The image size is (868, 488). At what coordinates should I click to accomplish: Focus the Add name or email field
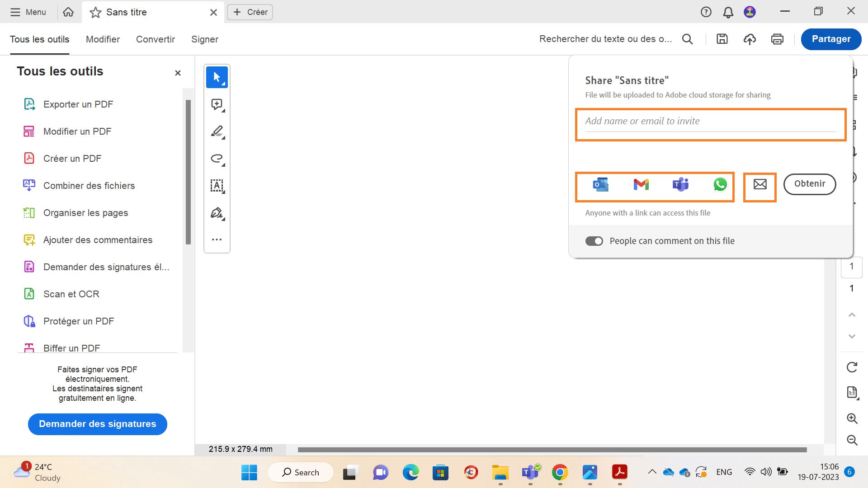click(710, 121)
